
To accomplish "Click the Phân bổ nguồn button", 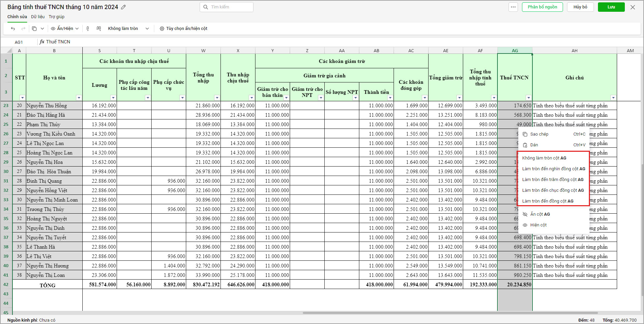I will 542,7.
